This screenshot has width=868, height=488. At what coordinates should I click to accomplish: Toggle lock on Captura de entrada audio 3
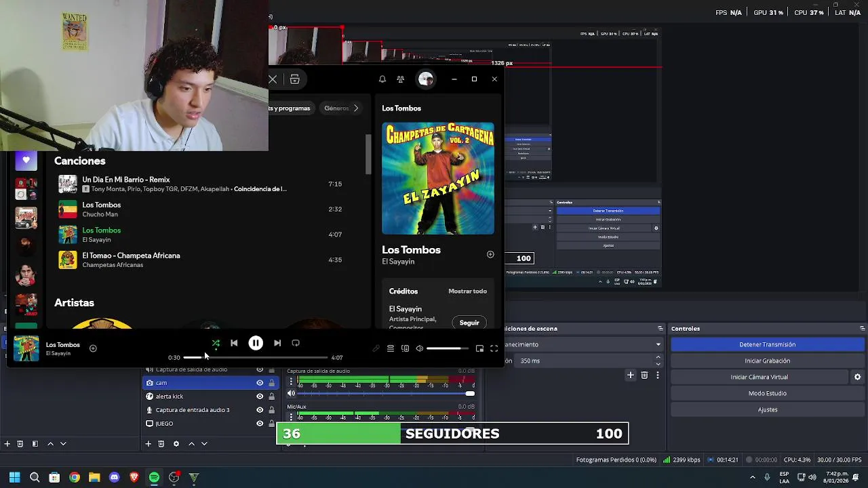pos(271,410)
